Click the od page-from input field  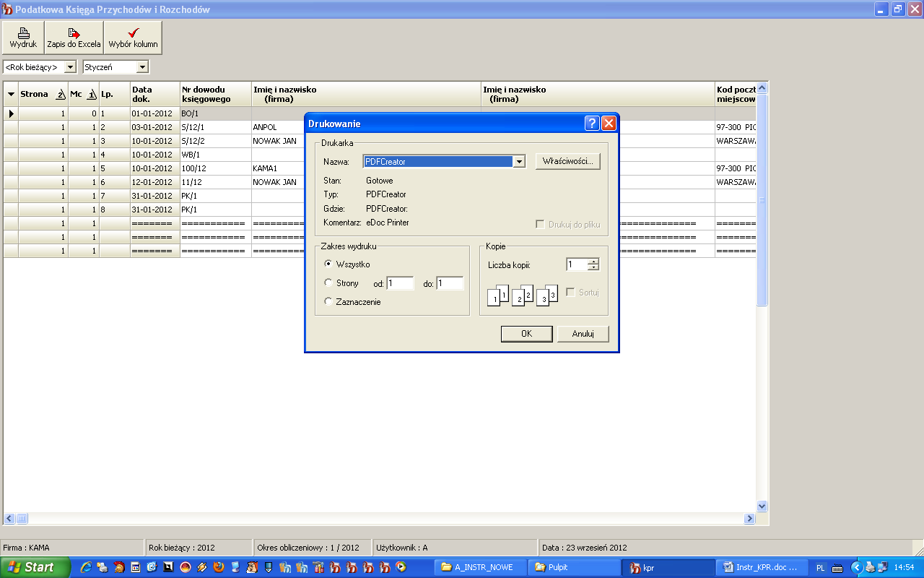pos(400,284)
